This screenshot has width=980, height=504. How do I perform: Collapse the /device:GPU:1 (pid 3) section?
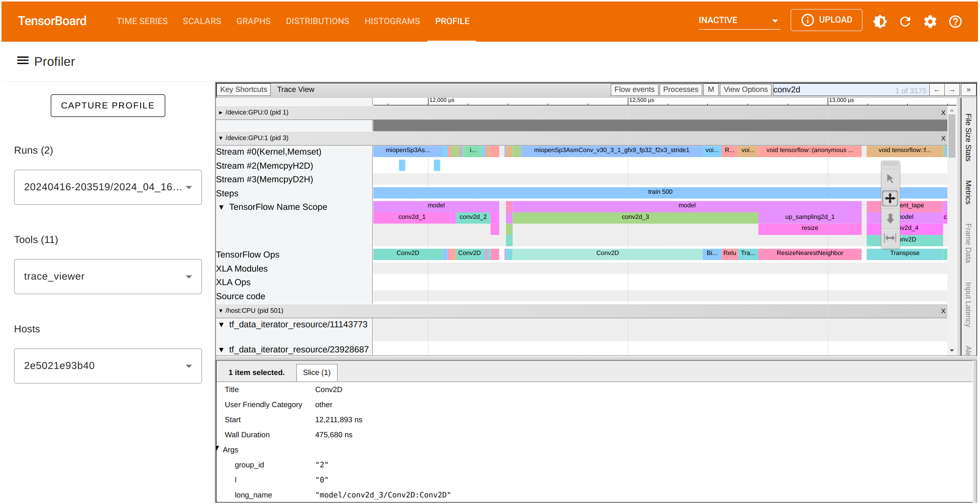point(221,138)
